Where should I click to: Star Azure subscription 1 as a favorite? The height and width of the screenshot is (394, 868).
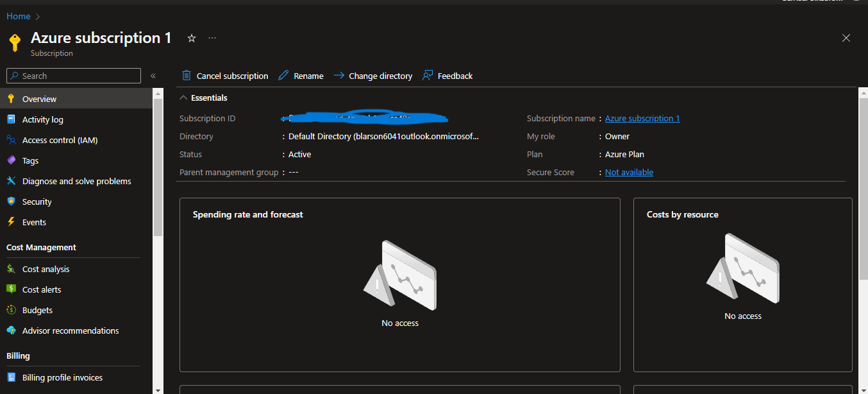[191, 39]
